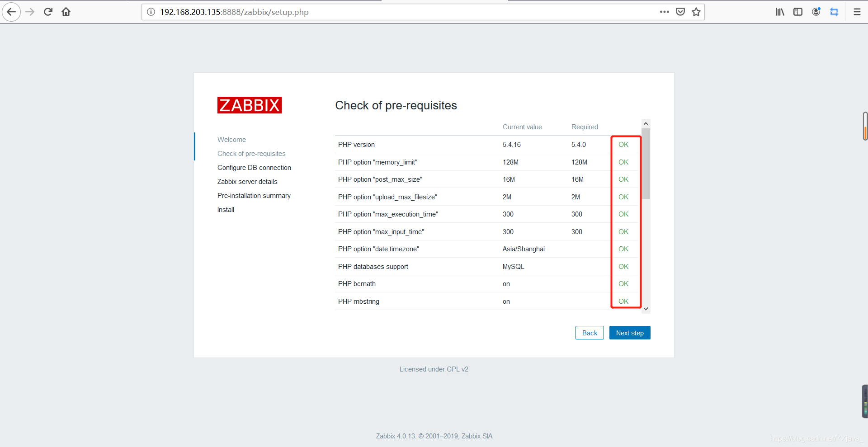
Task: Click the "PHP bcmath" row label
Action: pyautogui.click(x=357, y=284)
